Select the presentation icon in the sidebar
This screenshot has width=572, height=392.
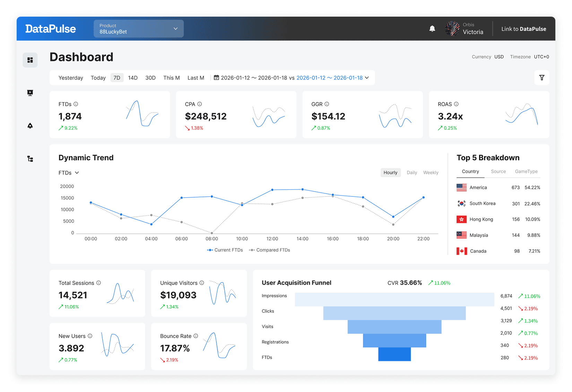point(30,93)
